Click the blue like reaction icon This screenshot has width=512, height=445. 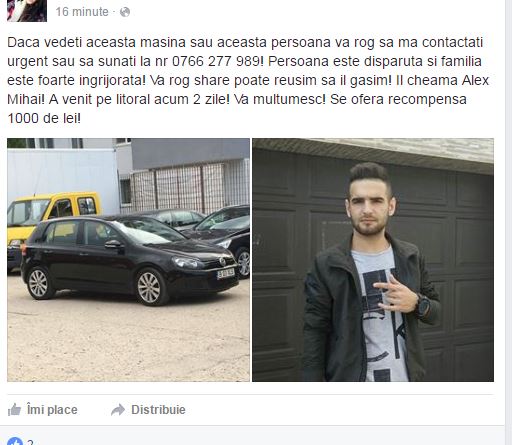coord(15,441)
